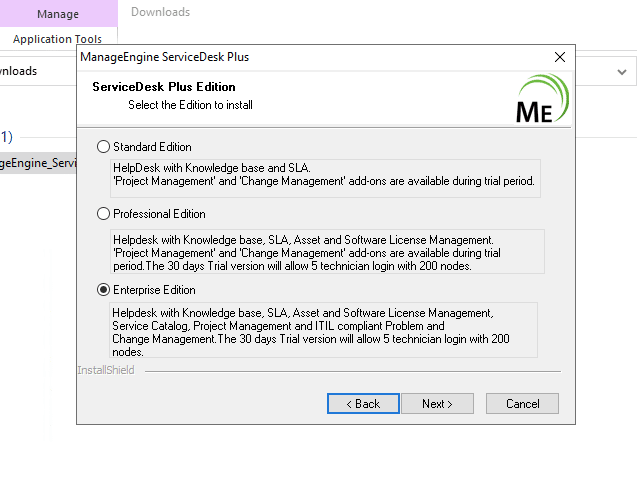This screenshot has height=493, width=637.
Task: Select the ManageEngine_Servi file in Explorer
Action: [38, 163]
